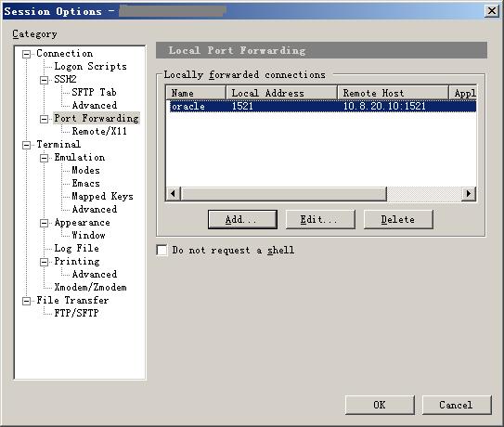Select the Appearance category

(x=82, y=222)
